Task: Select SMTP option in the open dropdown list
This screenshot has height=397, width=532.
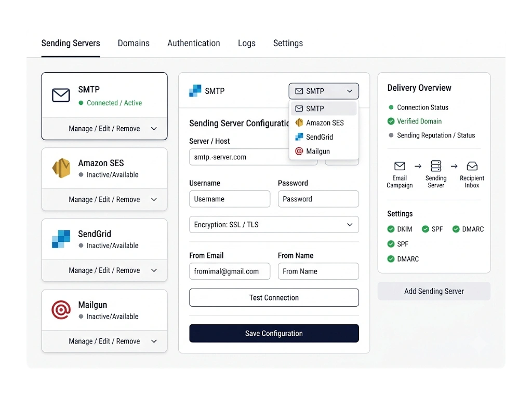Action: click(324, 108)
